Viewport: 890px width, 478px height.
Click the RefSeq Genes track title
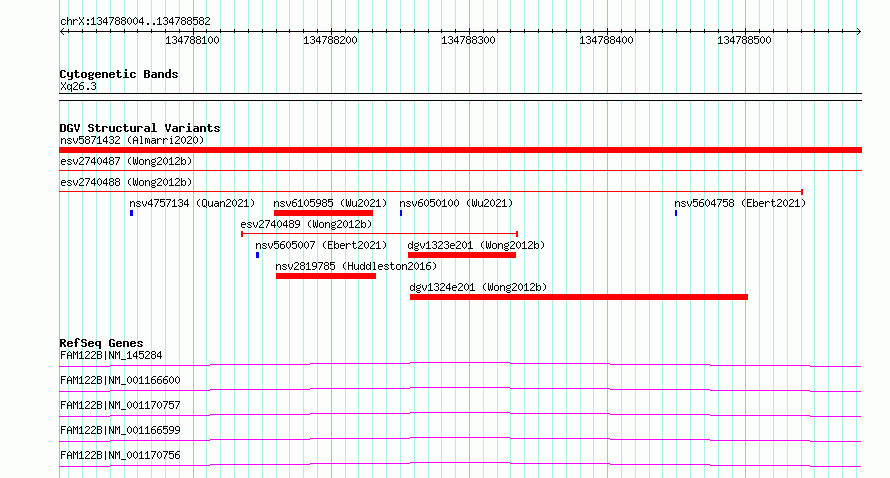101,343
